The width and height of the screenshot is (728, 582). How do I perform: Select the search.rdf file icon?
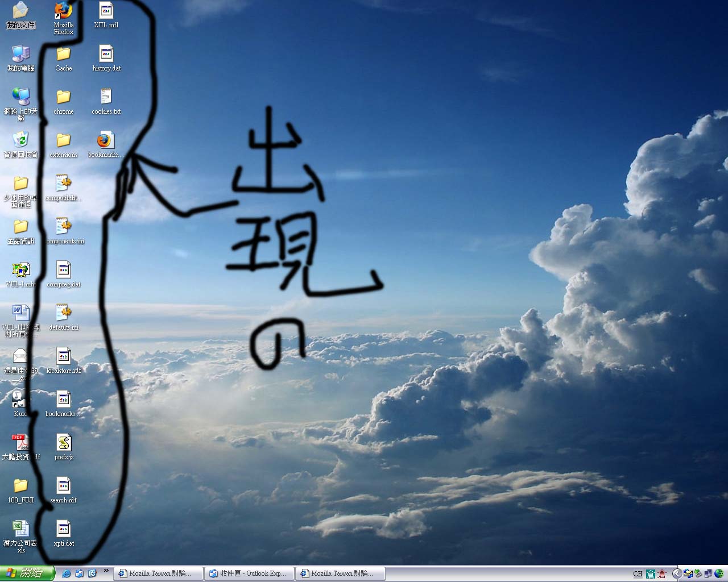pos(64,490)
